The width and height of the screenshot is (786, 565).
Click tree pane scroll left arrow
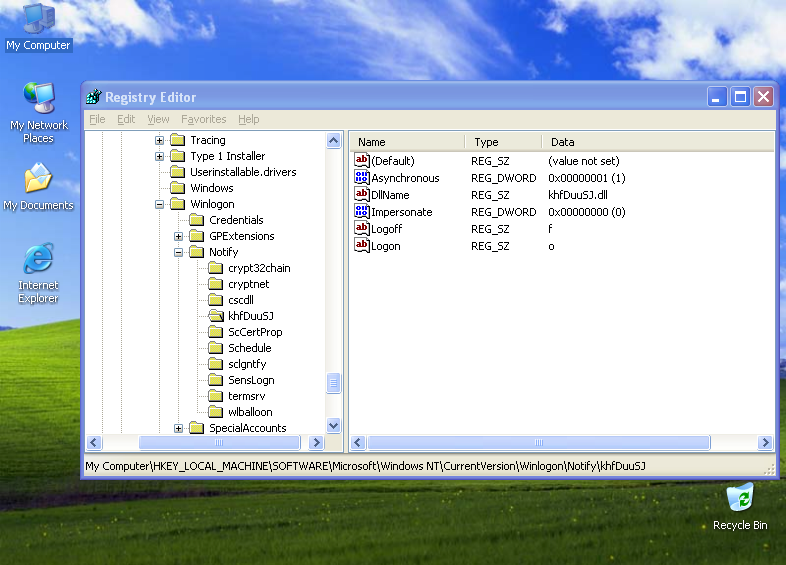[94, 443]
